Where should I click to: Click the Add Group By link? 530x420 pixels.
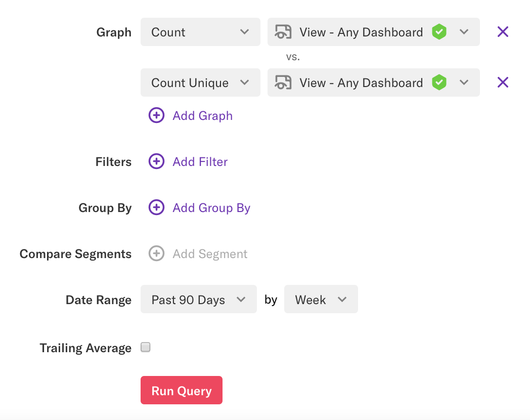click(211, 207)
